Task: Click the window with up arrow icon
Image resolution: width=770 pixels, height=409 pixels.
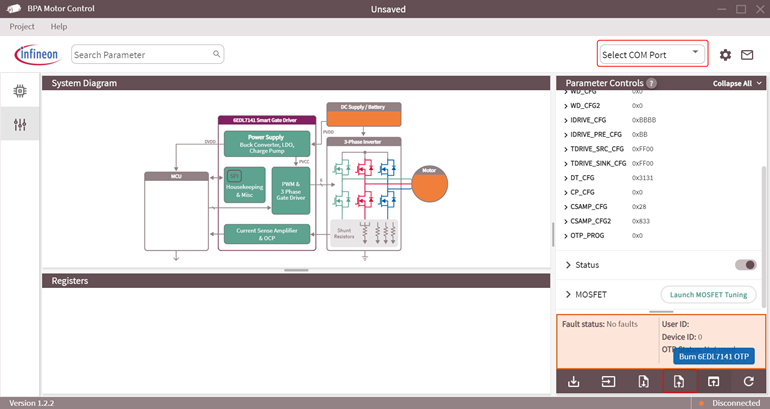Action: [x=714, y=381]
